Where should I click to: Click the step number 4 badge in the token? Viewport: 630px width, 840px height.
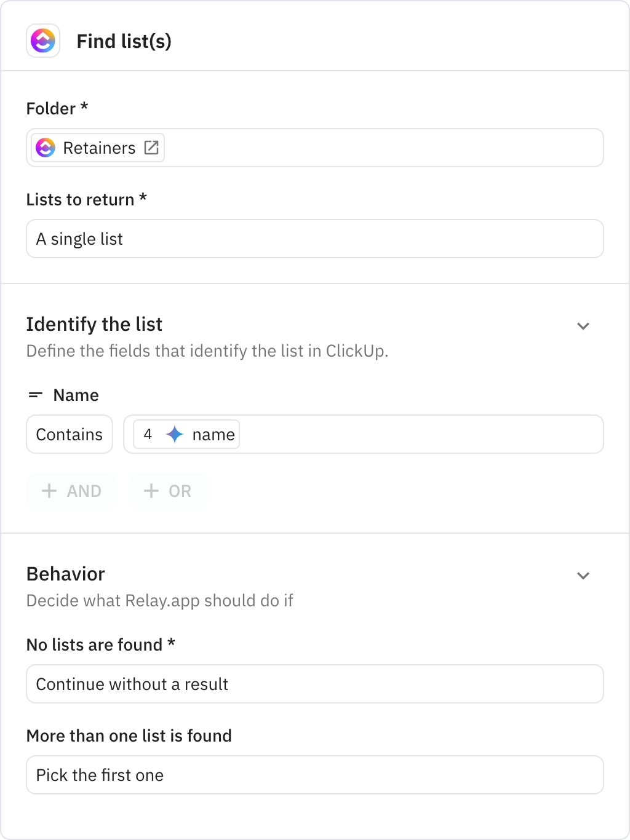pos(148,434)
